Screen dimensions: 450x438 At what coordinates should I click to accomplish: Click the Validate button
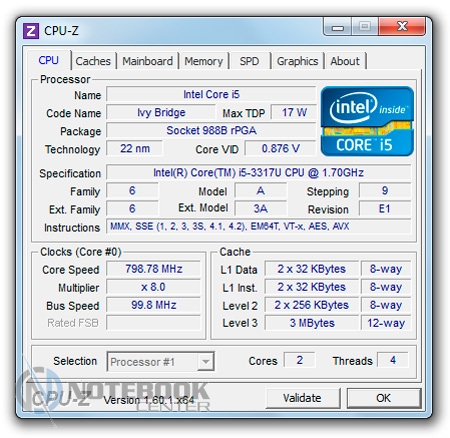302,398
